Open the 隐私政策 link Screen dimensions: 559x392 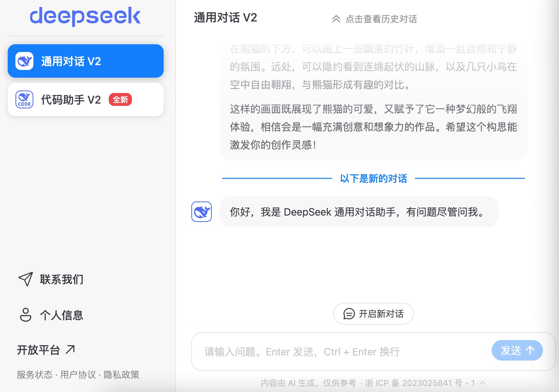pos(121,375)
